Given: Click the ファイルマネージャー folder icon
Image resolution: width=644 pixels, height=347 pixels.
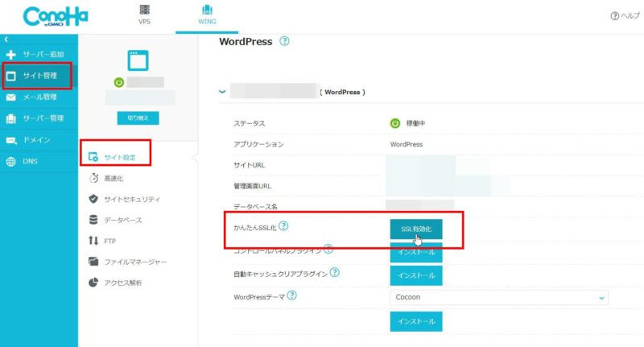Looking at the screenshot, I should click(x=93, y=262).
